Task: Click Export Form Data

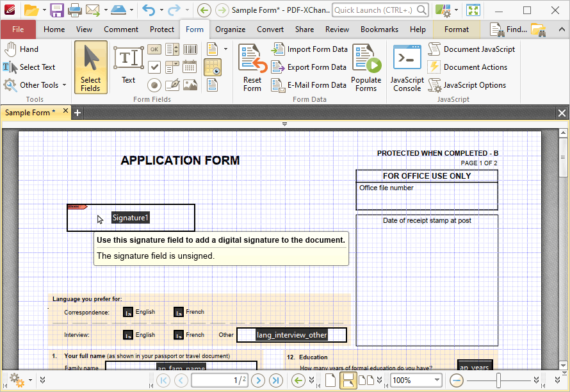Action: [309, 67]
